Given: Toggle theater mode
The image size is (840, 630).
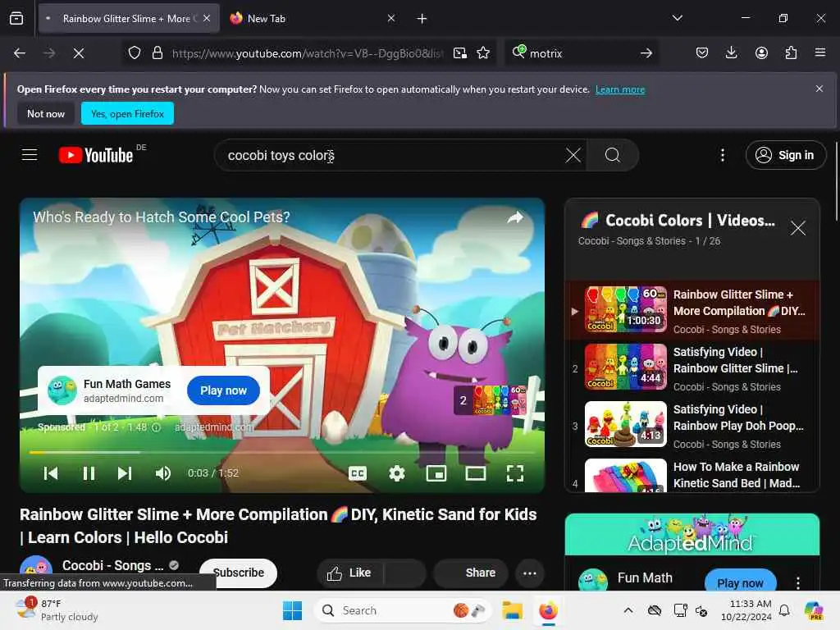Looking at the screenshot, I should click(x=475, y=473).
